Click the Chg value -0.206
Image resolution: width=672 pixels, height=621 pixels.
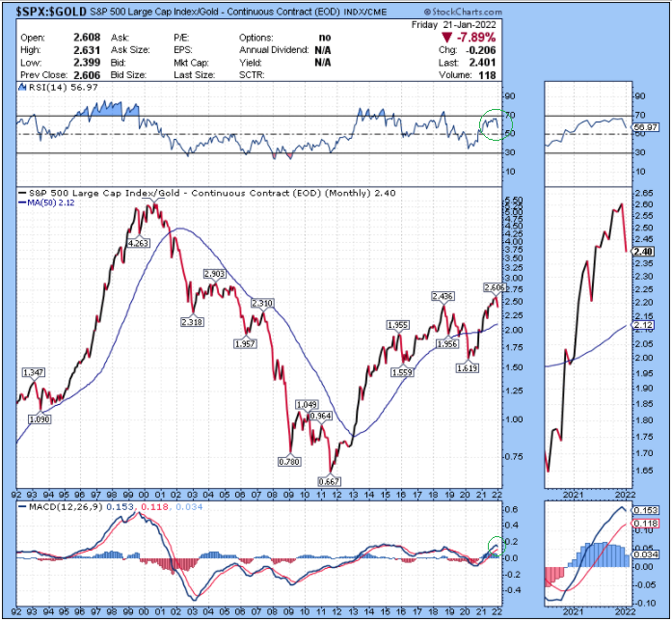pos(479,50)
